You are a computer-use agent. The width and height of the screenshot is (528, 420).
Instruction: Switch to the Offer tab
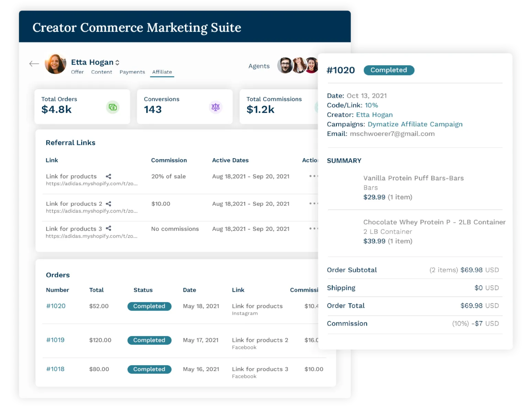coord(77,72)
